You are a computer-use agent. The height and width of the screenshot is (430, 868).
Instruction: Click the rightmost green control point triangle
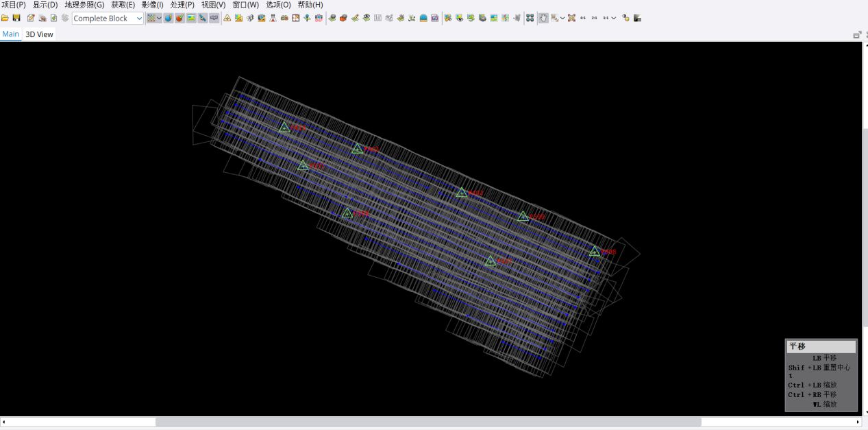coord(595,252)
